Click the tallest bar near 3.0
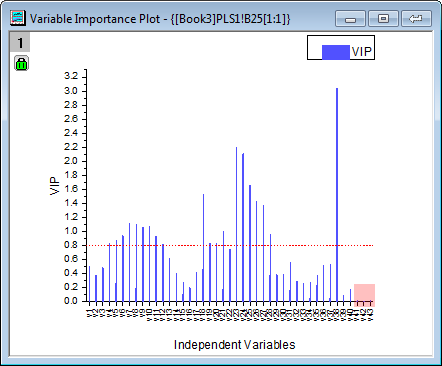The width and height of the screenshot is (442, 366). point(337,195)
